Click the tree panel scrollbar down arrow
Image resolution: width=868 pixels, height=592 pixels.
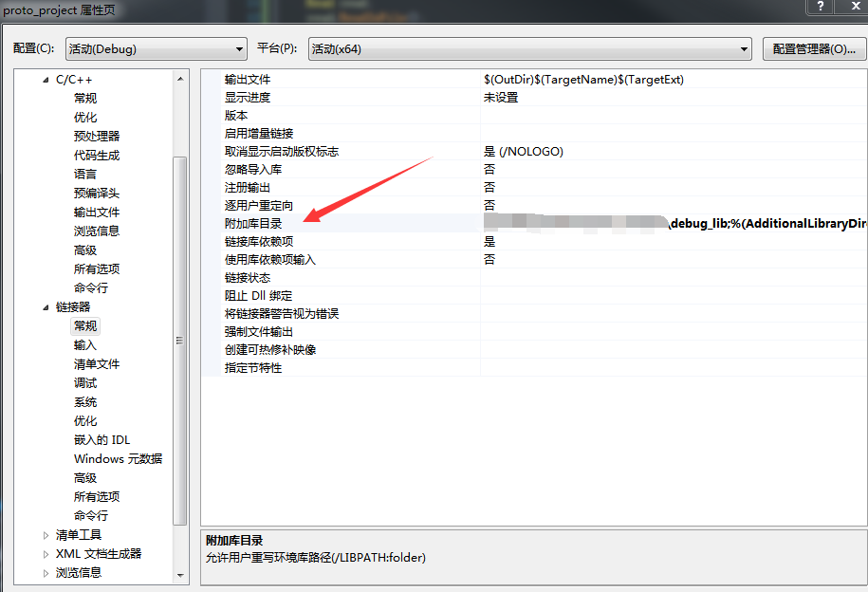(180, 574)
